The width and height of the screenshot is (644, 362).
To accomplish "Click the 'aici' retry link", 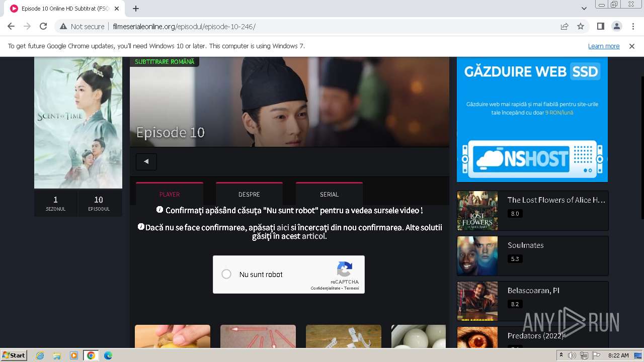I will point(283,227).
